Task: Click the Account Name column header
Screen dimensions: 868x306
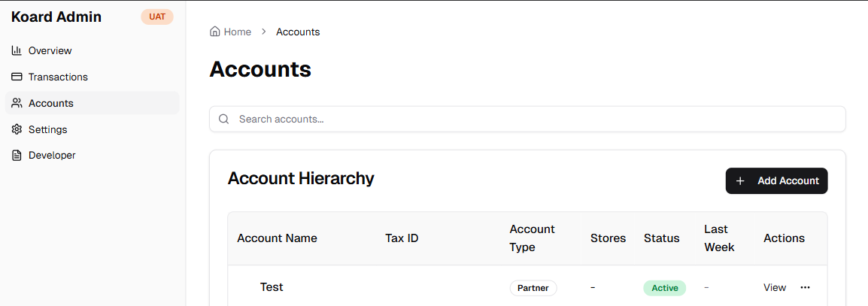Action: coord(277,238)
